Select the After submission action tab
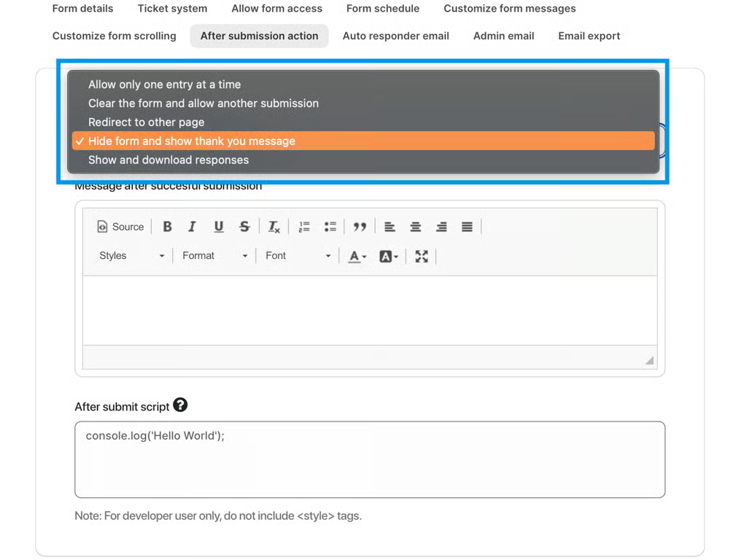 click(x=259, y=36)
